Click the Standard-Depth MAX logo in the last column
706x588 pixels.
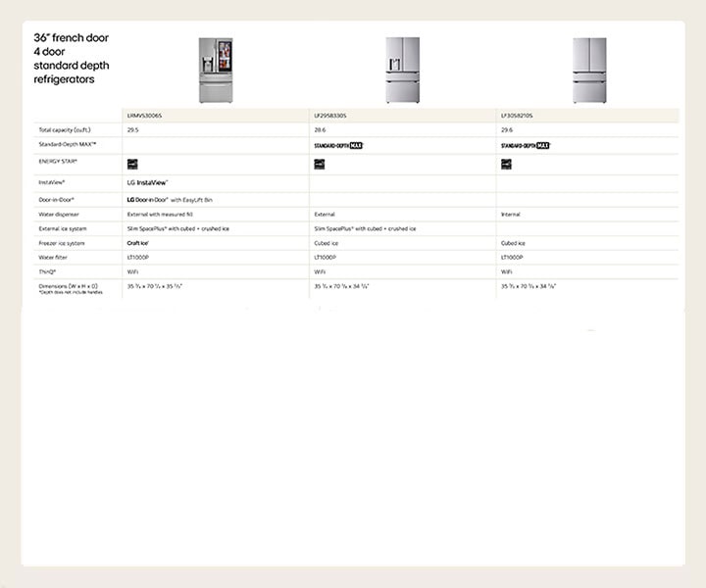tap(526, 145)
